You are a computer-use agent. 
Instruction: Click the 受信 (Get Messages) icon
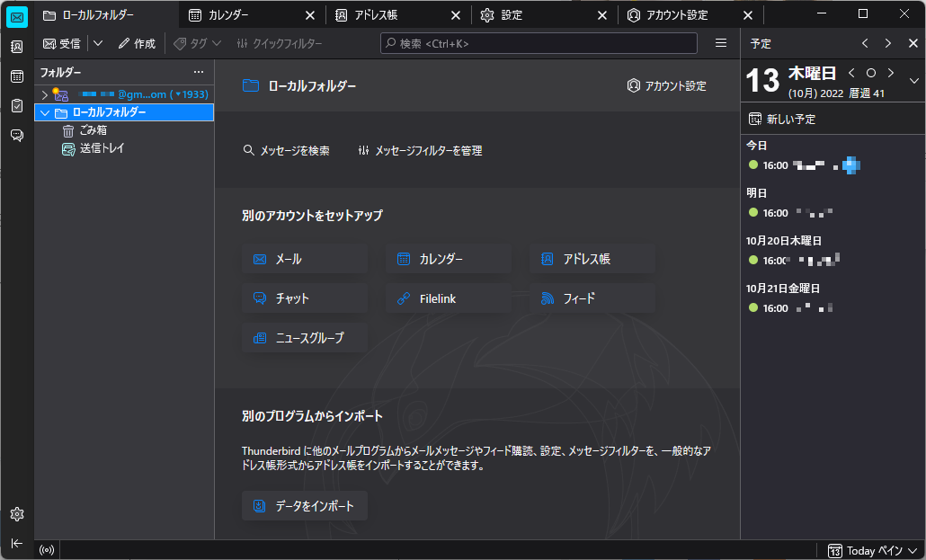tap(61, 42)
